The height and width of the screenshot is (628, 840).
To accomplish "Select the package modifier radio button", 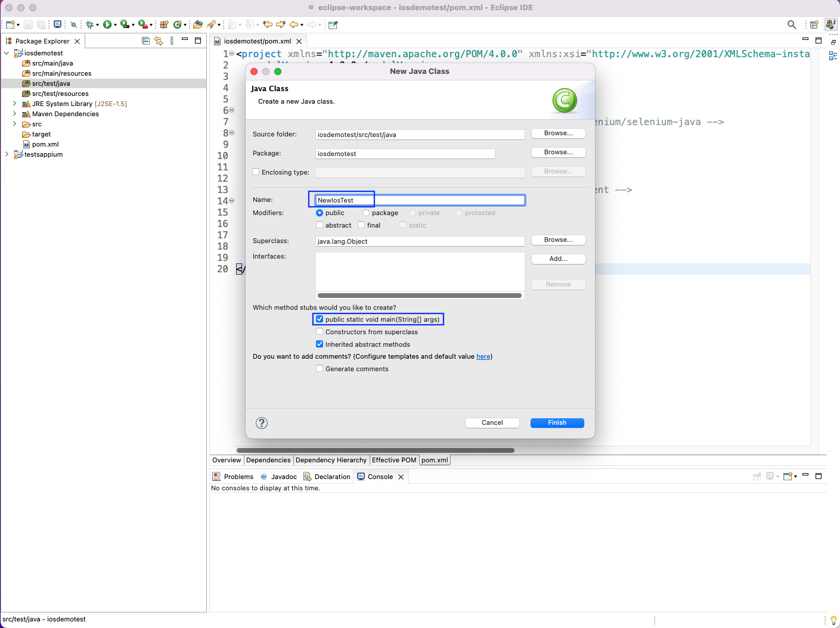I will click(x=366, y=213).
